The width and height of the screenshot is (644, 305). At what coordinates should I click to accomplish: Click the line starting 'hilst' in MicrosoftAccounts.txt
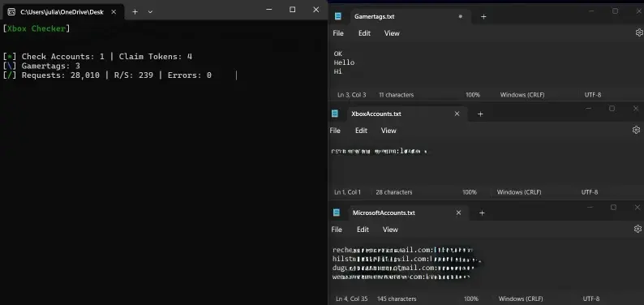[406, 259]
